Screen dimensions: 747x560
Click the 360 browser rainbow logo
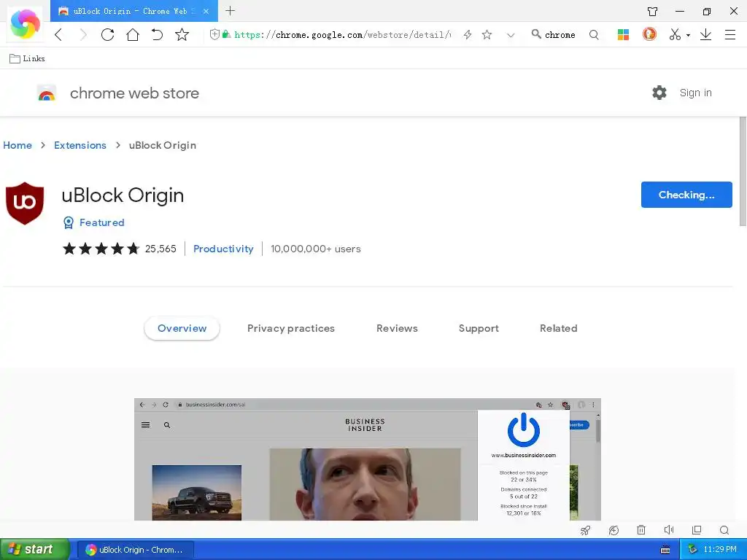coord(25,23)
